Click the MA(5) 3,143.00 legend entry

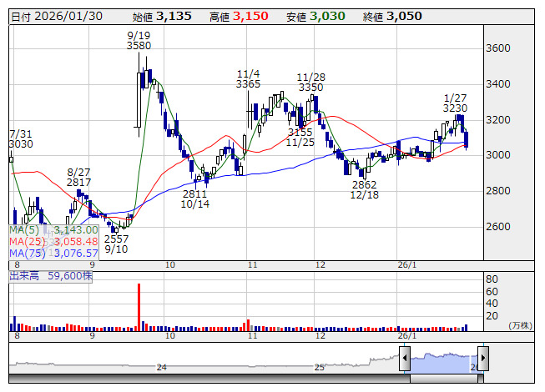point(53,230)
